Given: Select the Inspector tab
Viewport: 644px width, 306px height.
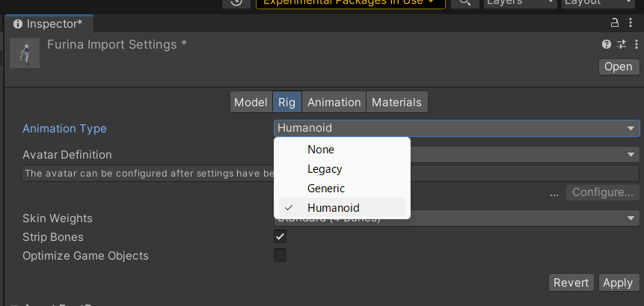Looking at the screenshot, I should point(49,24).
